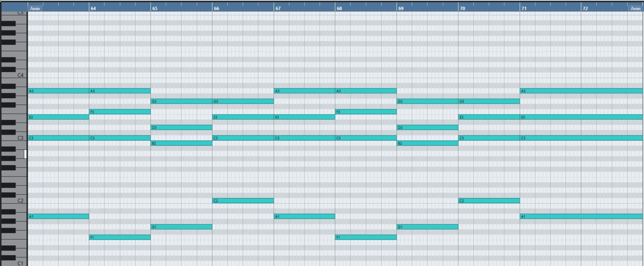Select the D3 note in bar 69
Screen dimensions: 644x266
pos(427,128)
